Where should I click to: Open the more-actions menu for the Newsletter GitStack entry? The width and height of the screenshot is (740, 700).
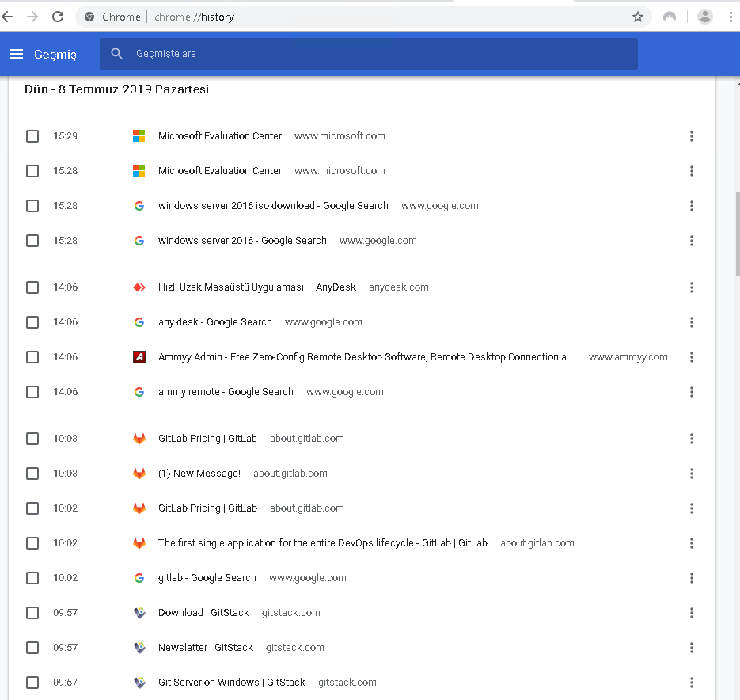click(692, 648)
